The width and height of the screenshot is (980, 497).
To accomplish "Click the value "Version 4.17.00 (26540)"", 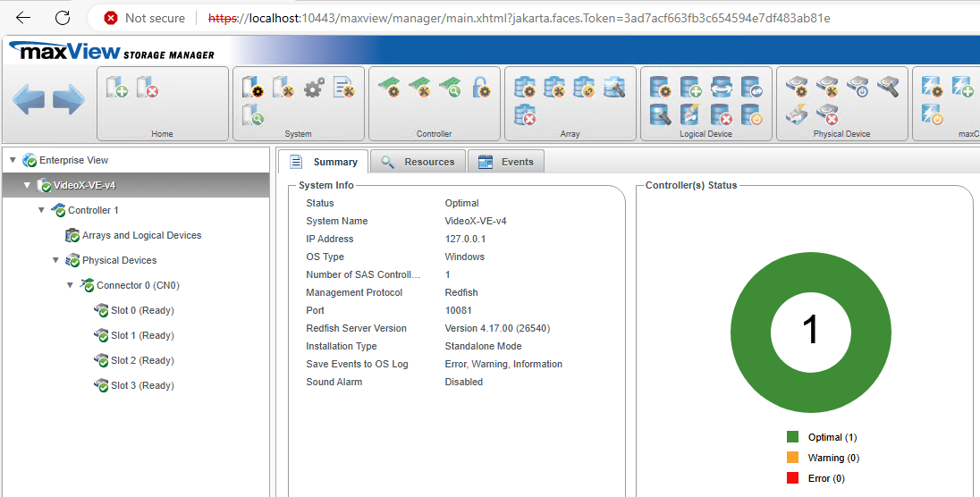I will tap(497, 328).
